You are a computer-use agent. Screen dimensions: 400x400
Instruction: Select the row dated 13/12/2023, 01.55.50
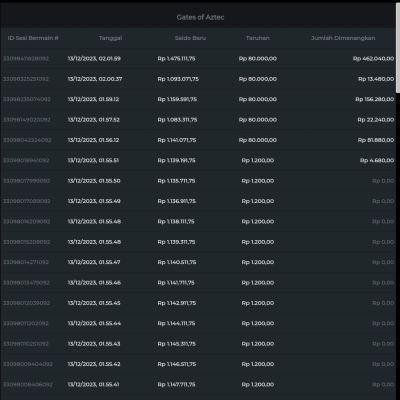coord(198,181)
